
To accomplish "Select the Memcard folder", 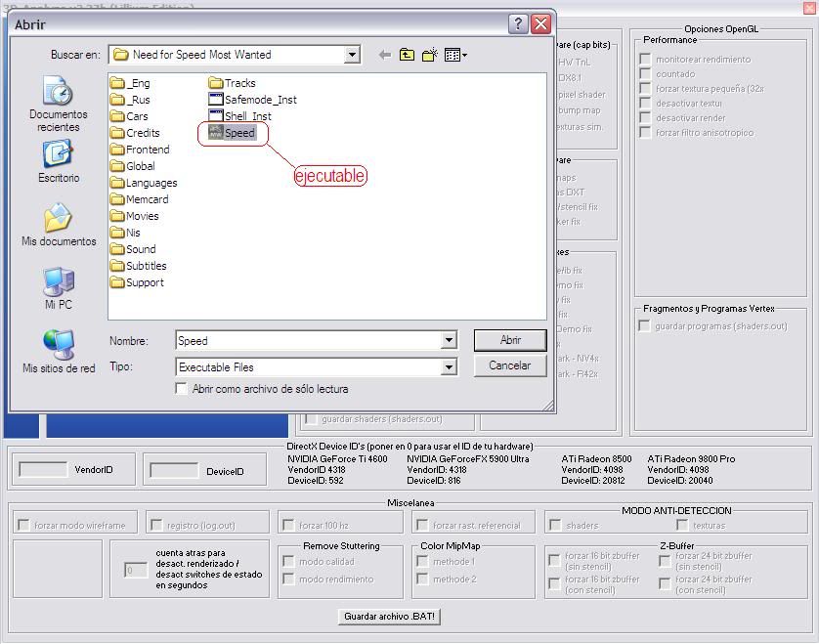I will tap(140, 199).
